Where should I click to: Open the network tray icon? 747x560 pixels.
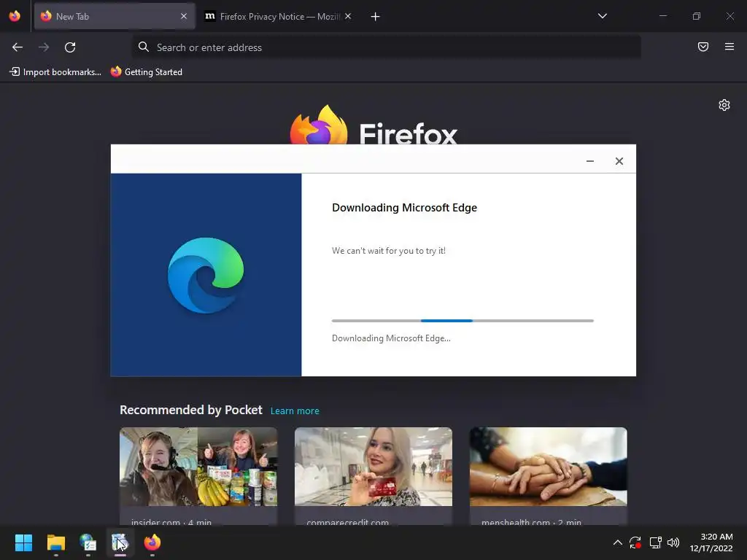pos(656,542)
